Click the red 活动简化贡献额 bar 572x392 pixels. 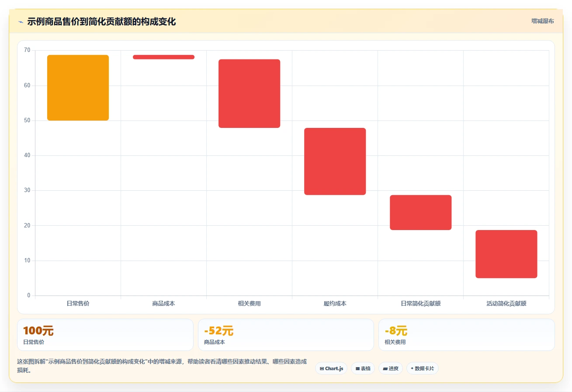click(506, 254)
